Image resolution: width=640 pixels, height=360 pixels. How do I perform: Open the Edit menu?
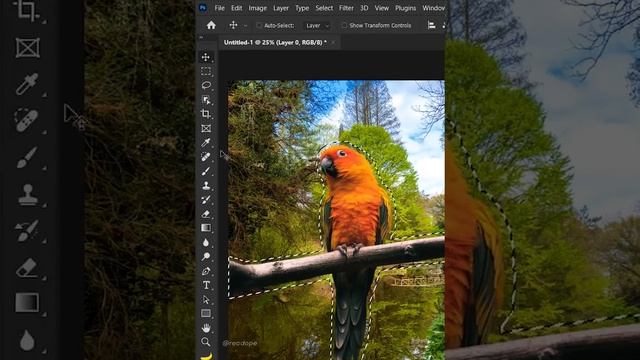[236, 8]
